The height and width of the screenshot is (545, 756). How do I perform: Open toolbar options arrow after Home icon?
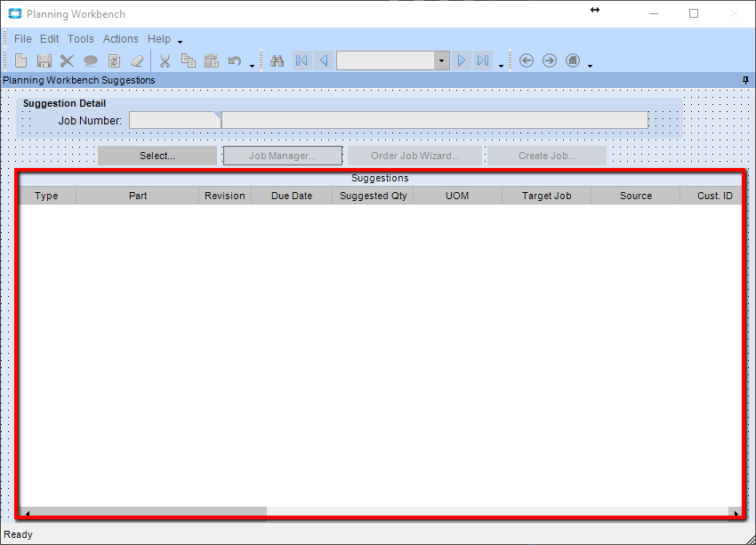pyautogui.click(x=591, y=66)
